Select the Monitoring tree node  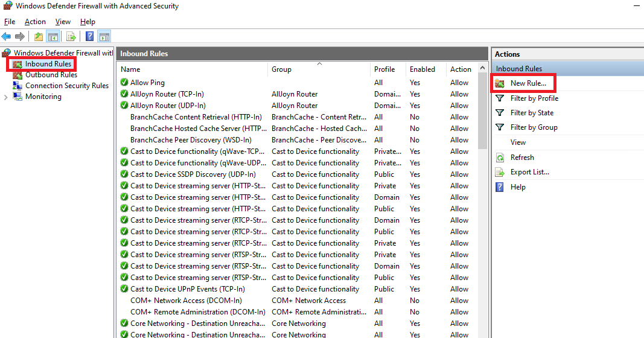point(43,97)
